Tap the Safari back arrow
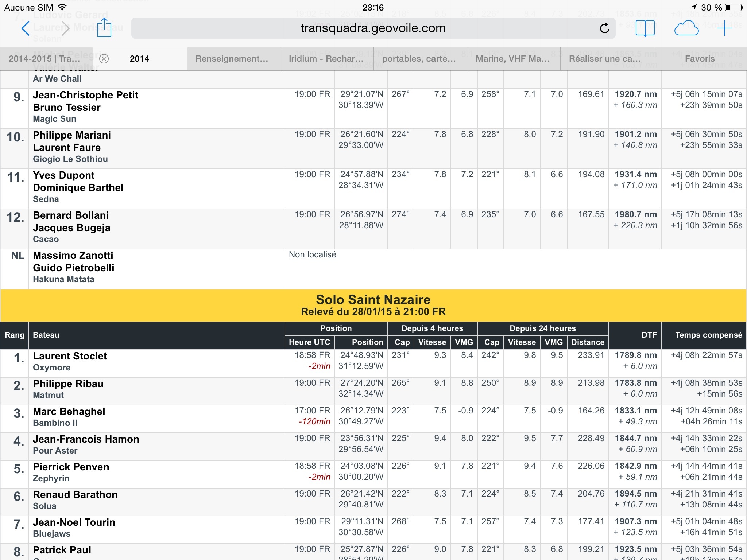 [x=25, y=28]
